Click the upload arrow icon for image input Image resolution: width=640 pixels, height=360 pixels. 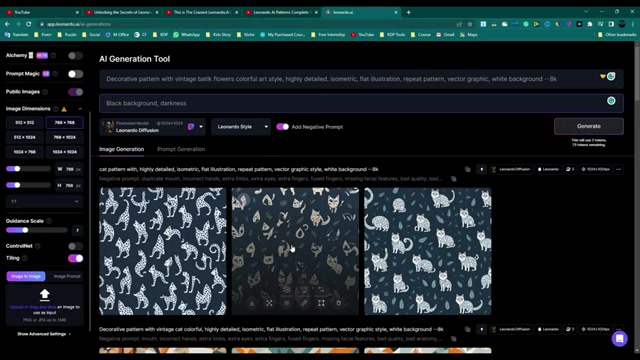44,294
